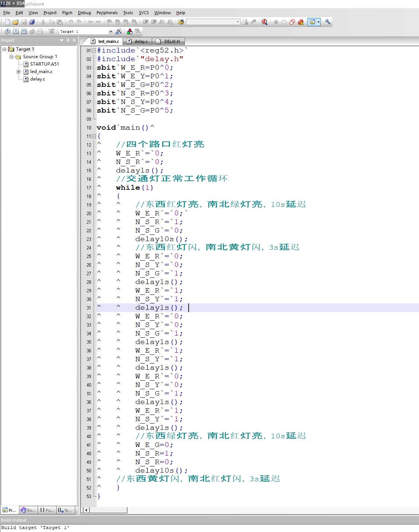Open the Flash menu

coord(67,13)
